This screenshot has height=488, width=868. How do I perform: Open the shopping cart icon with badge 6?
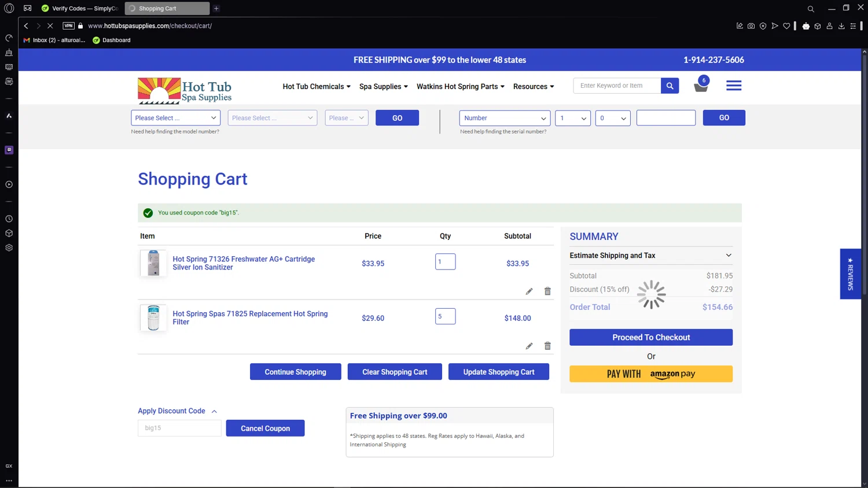701,84
